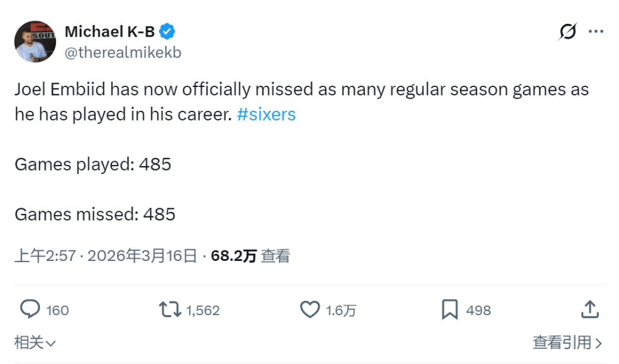Screen dimensions: 619x364
Task: Open the 2026年3月16日 timestamp link
Action: tap(142, 256)
